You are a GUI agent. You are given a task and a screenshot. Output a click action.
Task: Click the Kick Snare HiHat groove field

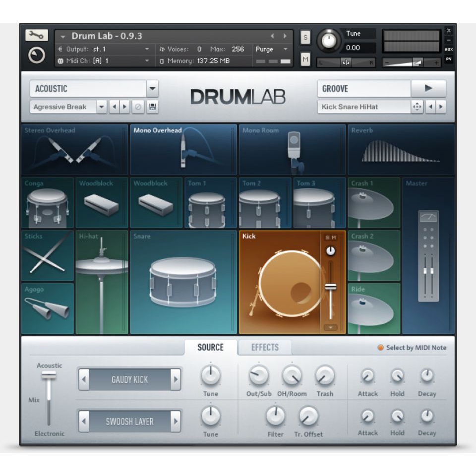pyautogui.click(x=364, y=107)
